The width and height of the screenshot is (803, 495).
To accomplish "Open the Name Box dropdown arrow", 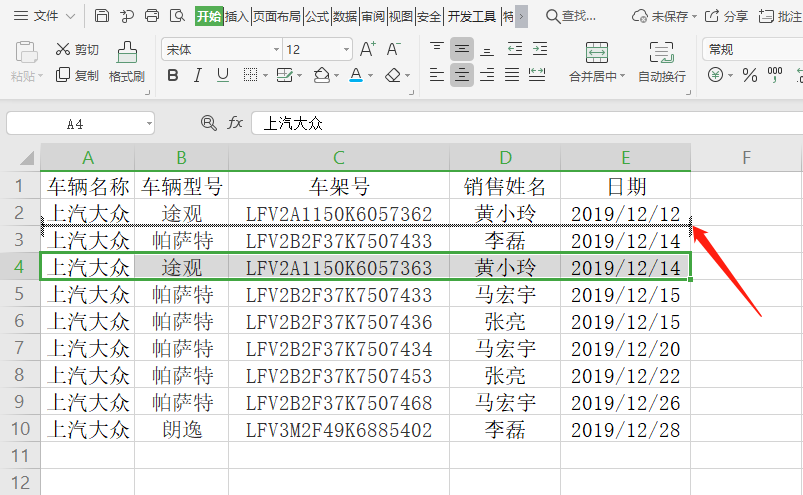I will click(x=149, y=123).
